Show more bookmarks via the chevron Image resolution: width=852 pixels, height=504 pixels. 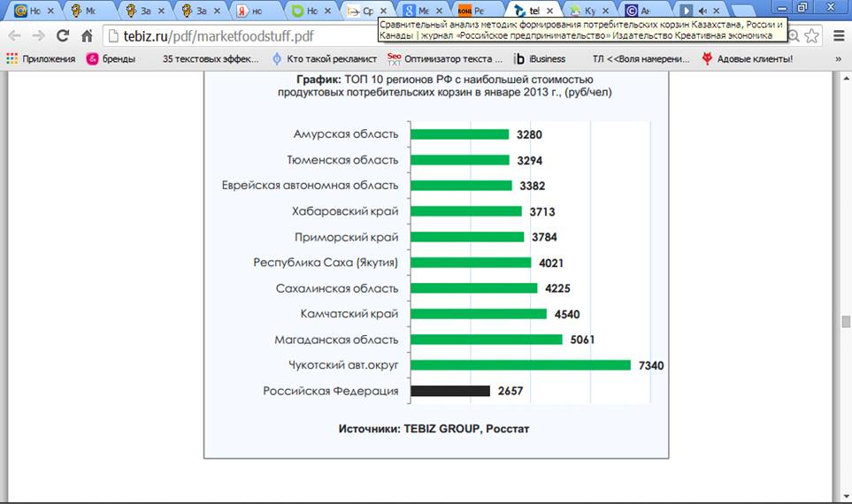pyautogui.click(x=839, y=58)
